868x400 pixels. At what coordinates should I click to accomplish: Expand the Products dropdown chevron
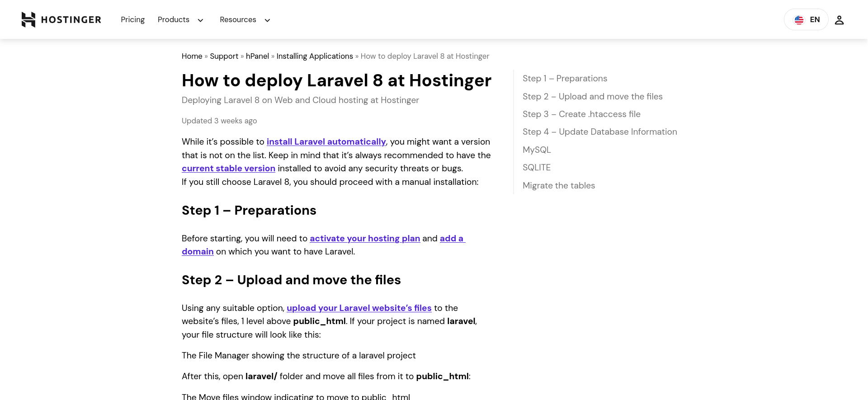(x=201, y=20)
